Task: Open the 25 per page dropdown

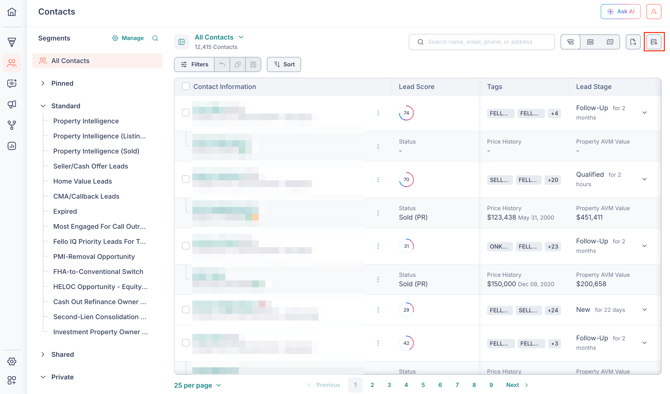Action: pyautogui.click(x=198, y=385)
